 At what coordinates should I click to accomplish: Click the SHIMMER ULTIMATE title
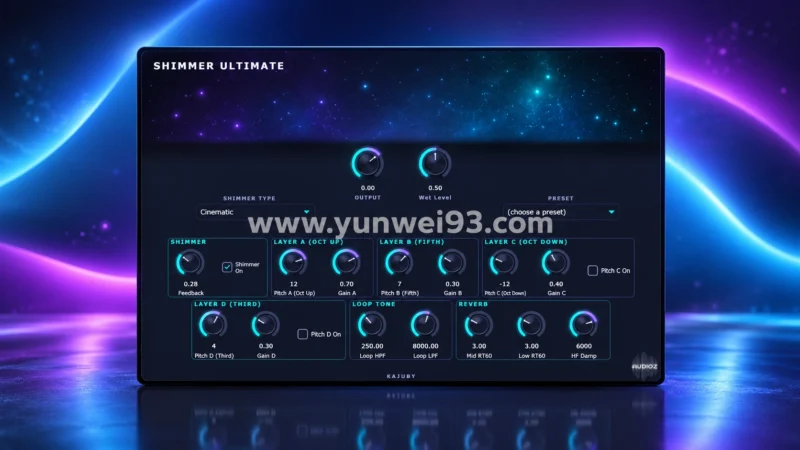(219, 66)
